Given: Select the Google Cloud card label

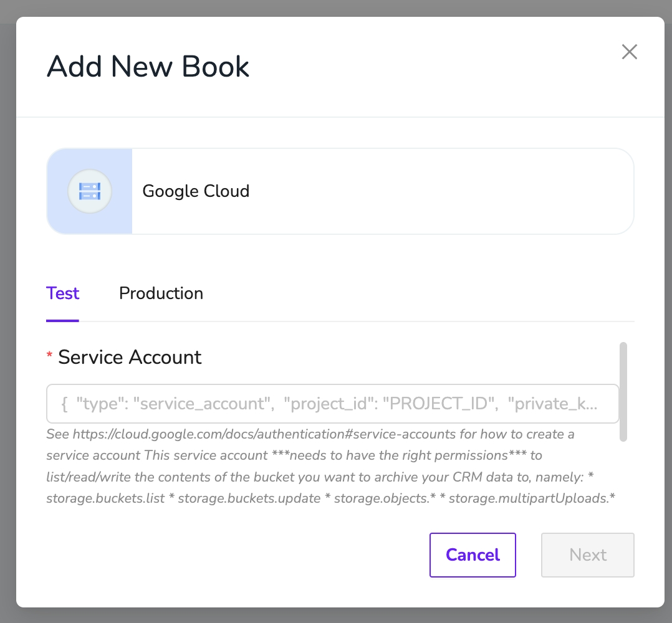Looking at the screenshot, I should 196,191.
